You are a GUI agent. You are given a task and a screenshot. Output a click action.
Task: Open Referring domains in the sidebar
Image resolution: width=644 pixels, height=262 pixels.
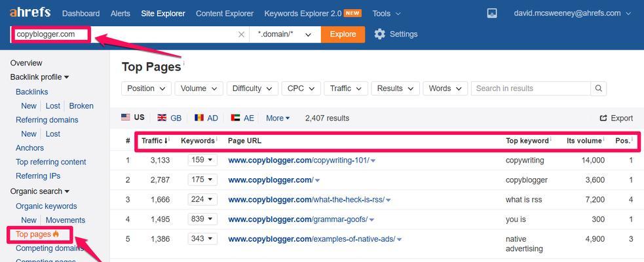(47, 119)
